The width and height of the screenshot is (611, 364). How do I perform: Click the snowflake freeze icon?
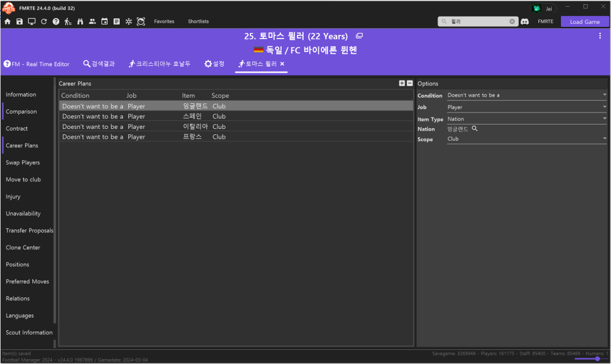pyautogui.click(x=128, y=21)
